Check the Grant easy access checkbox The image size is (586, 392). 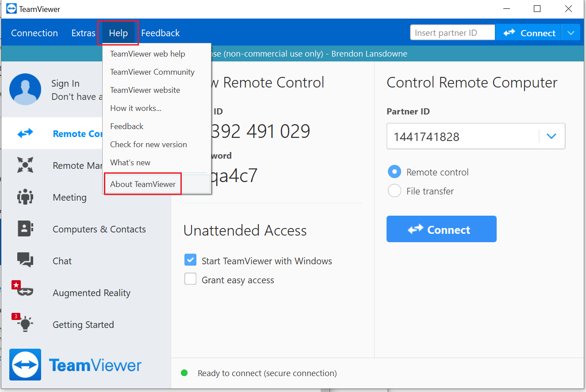coord(190,279)
